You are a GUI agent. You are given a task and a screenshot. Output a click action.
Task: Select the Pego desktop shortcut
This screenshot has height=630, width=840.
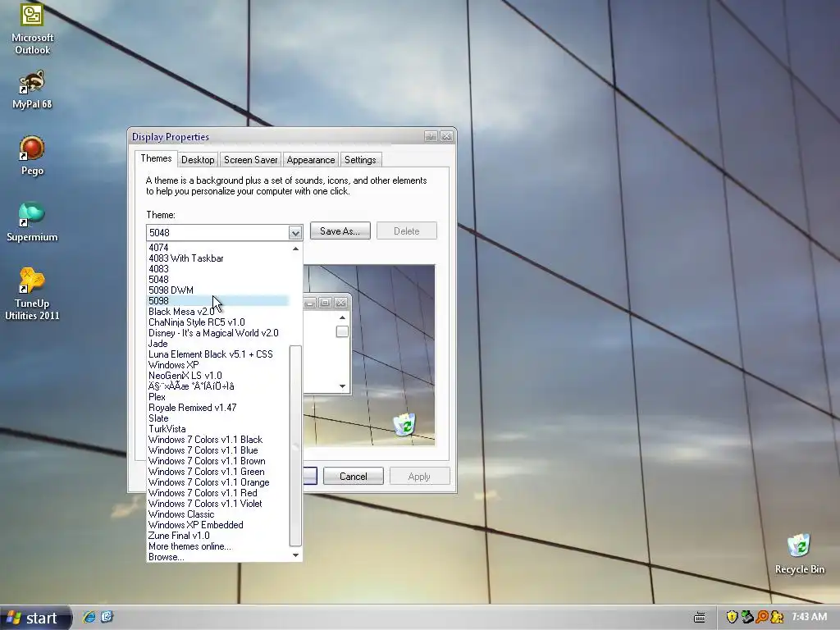pos(32,155)
